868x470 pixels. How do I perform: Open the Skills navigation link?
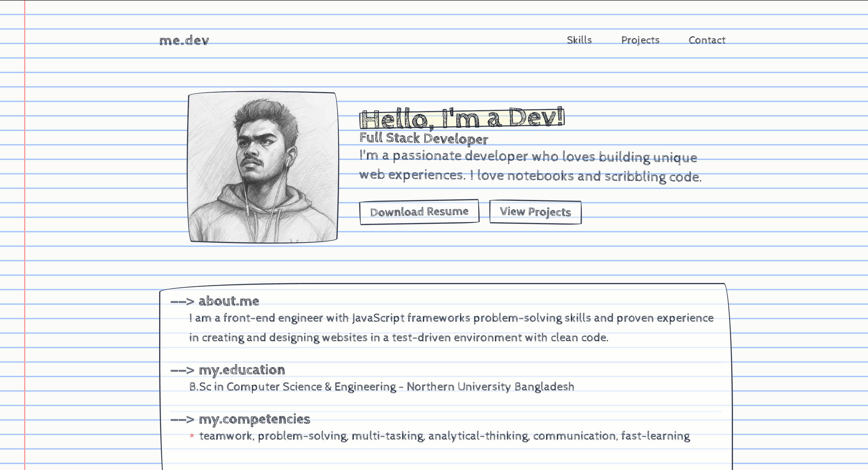(x=579, y=40)
